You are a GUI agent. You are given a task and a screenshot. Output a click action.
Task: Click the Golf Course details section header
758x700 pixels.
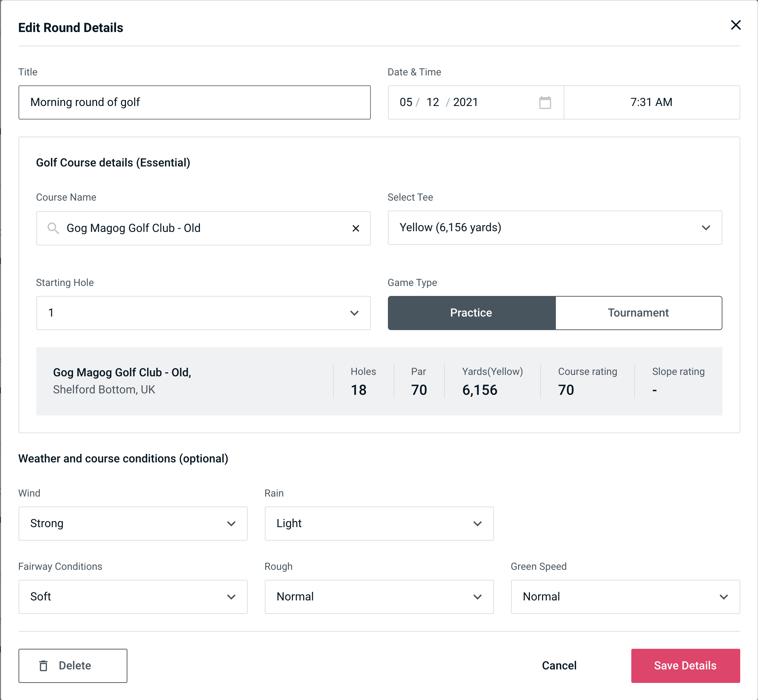(113, 161)
